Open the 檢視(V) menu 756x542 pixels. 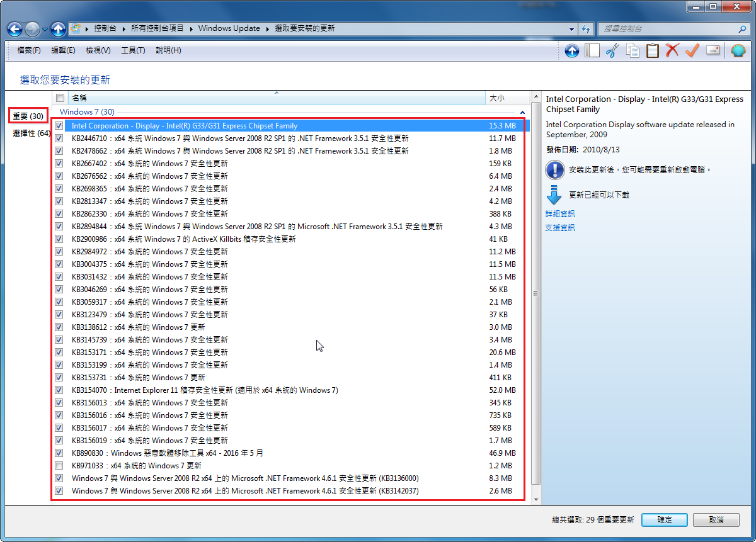(x=98, y=50)
